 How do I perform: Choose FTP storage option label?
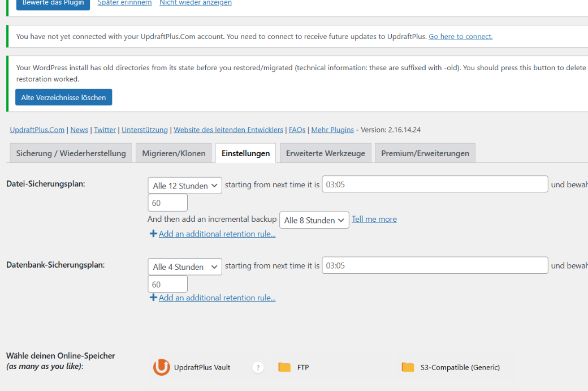click(303, 367)
